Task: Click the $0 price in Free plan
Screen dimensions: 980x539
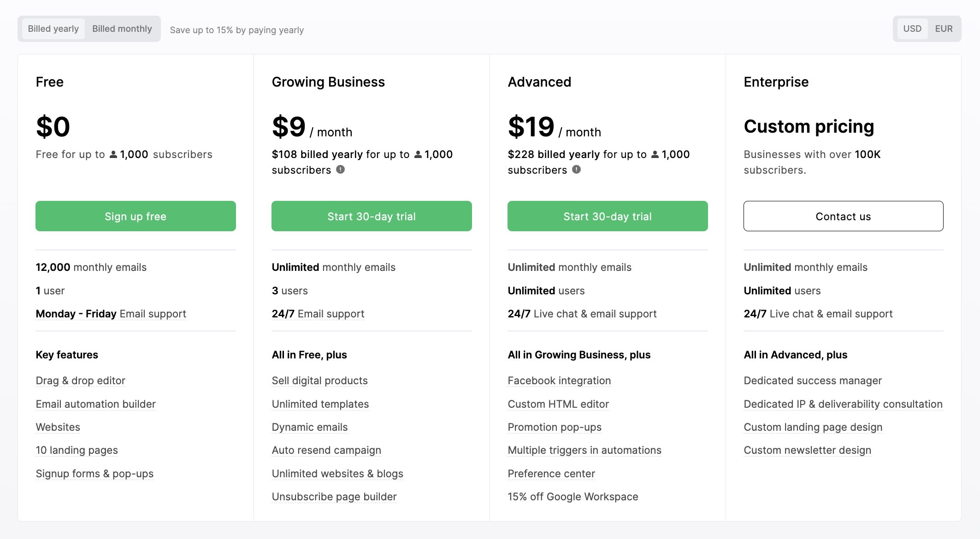Action: (53, 127)
